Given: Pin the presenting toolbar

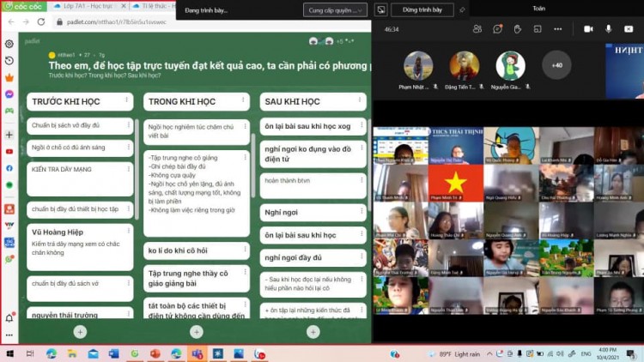Looking at the screenshot, I should click(x=463, y=10).
